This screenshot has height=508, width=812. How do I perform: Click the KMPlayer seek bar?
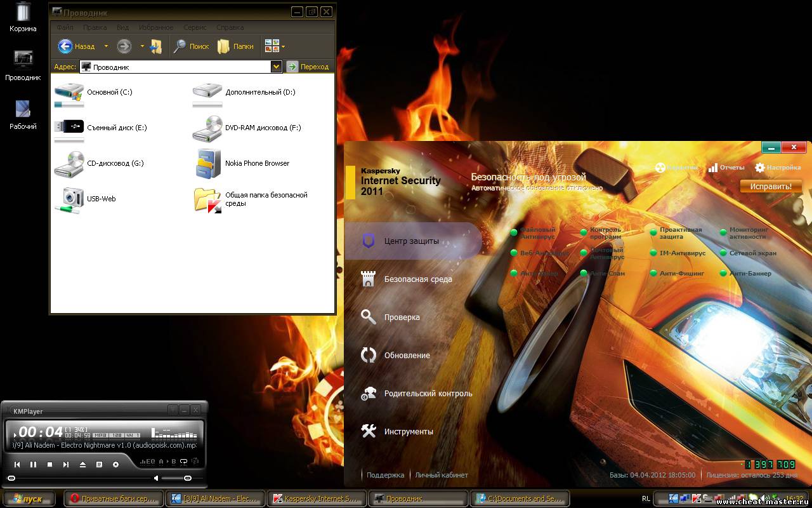pos(79,478)
